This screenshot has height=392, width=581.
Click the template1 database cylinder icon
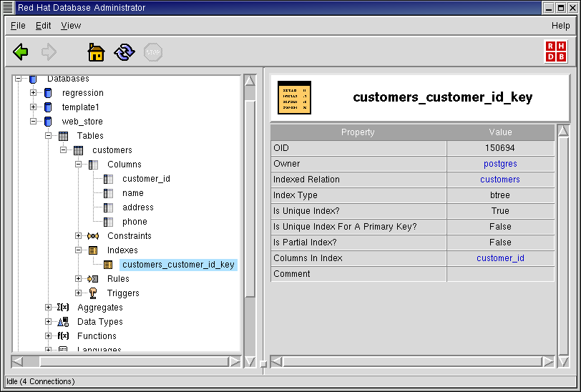click(48, 107)
